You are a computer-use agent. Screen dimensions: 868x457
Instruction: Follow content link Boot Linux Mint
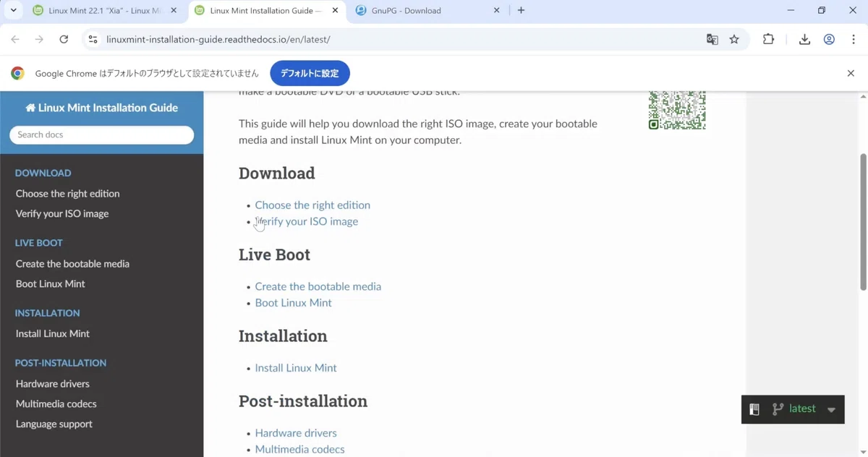294,303
